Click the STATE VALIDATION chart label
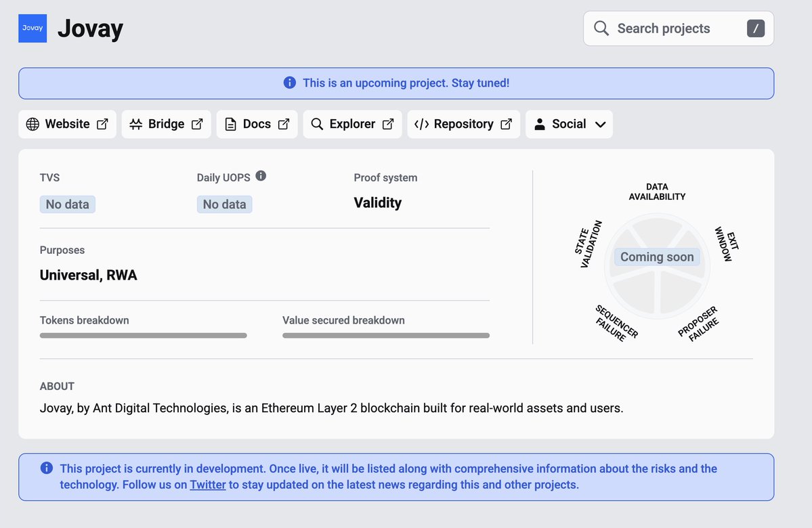 pyautogui.click(x=589, y=244)
